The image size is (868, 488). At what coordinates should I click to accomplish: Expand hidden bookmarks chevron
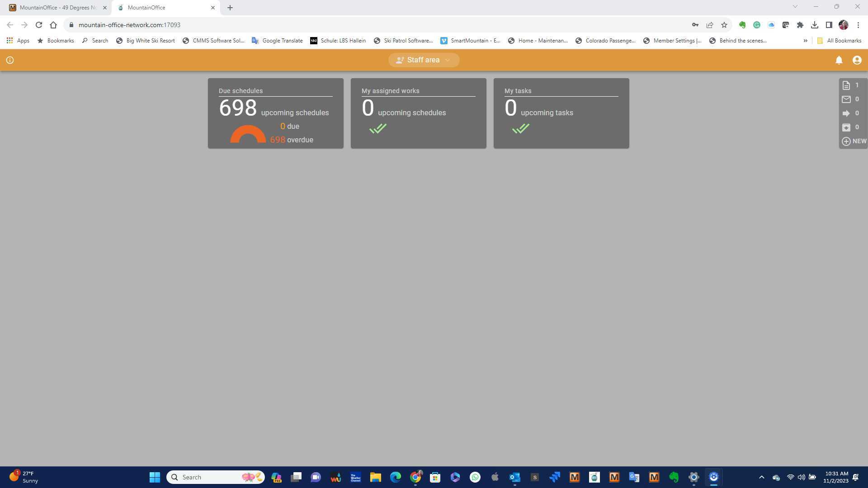805,41
